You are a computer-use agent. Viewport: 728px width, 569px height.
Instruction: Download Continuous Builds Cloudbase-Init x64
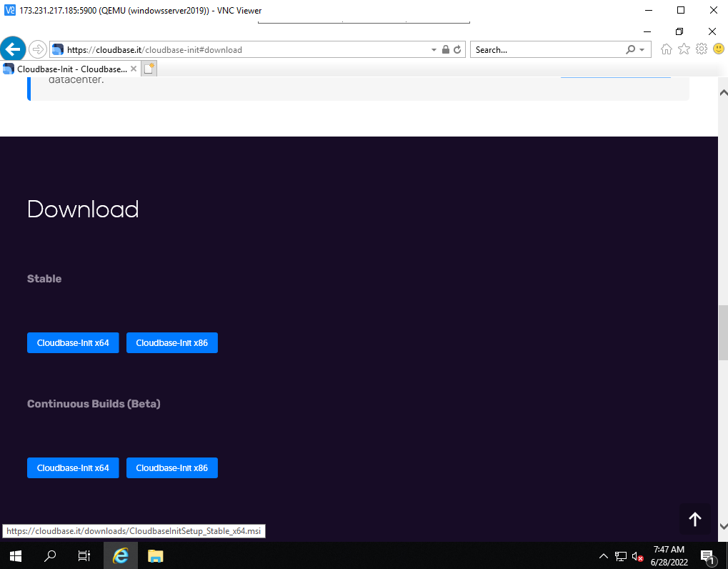pos(73,467)
